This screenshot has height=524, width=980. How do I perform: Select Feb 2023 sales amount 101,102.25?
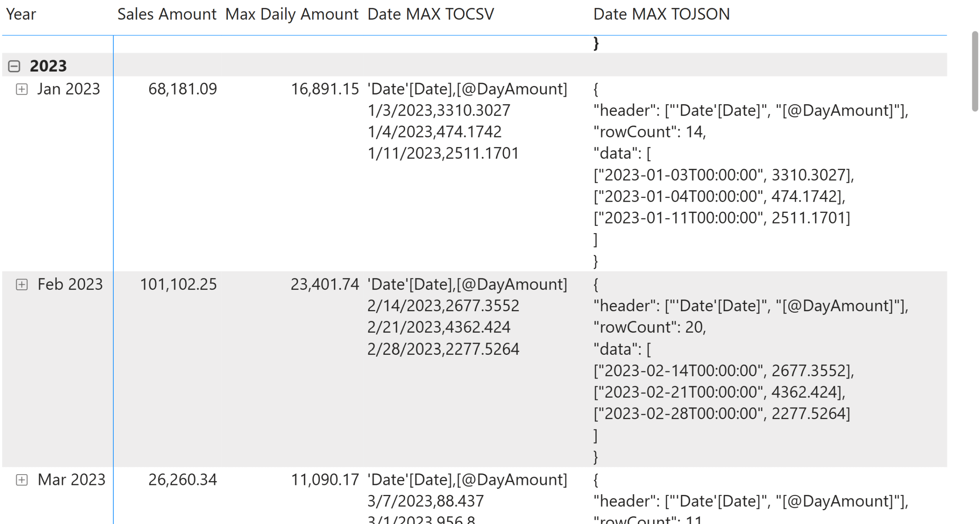[x=178, y=284]
